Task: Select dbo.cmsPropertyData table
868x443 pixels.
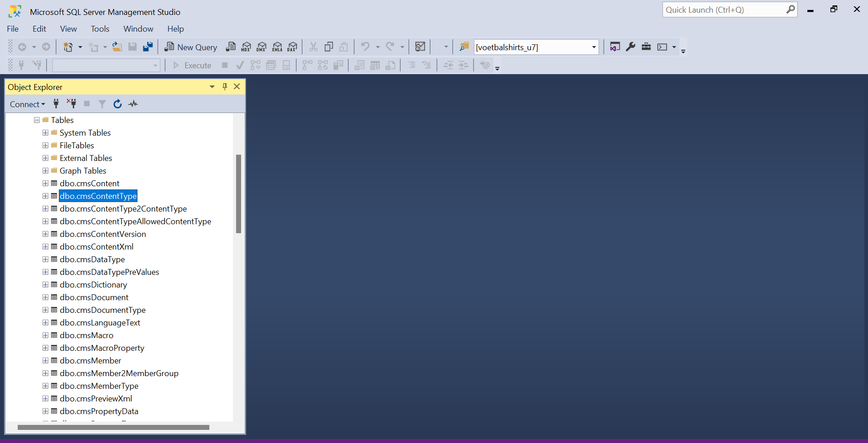Action: click(99, 411)
